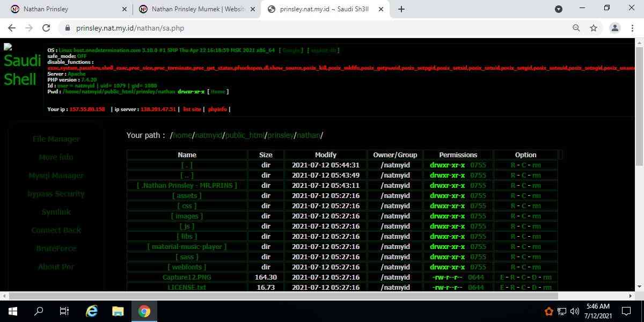Screen dimensions: 644x322
Task: Open the tab search dropdown arrow
Action: [559, 9]
